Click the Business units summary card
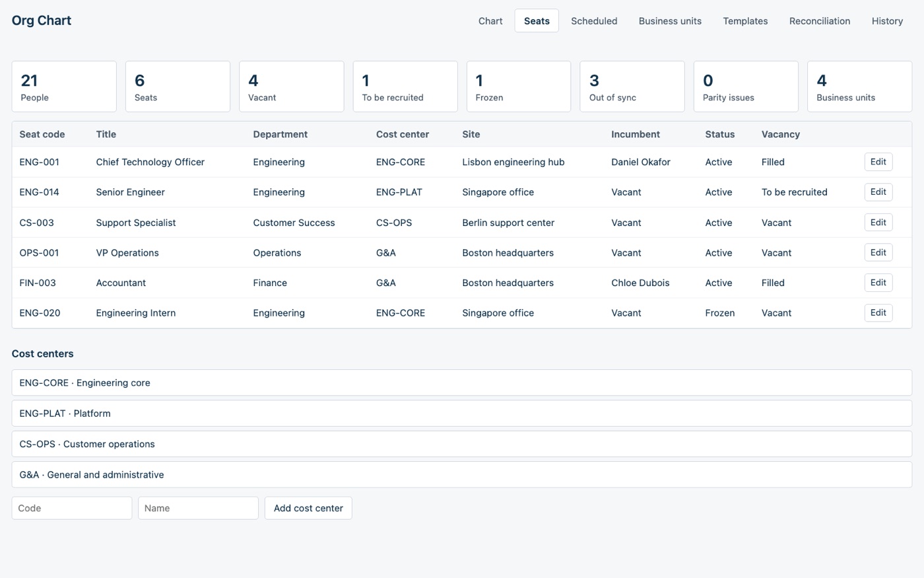 [859, 87]
